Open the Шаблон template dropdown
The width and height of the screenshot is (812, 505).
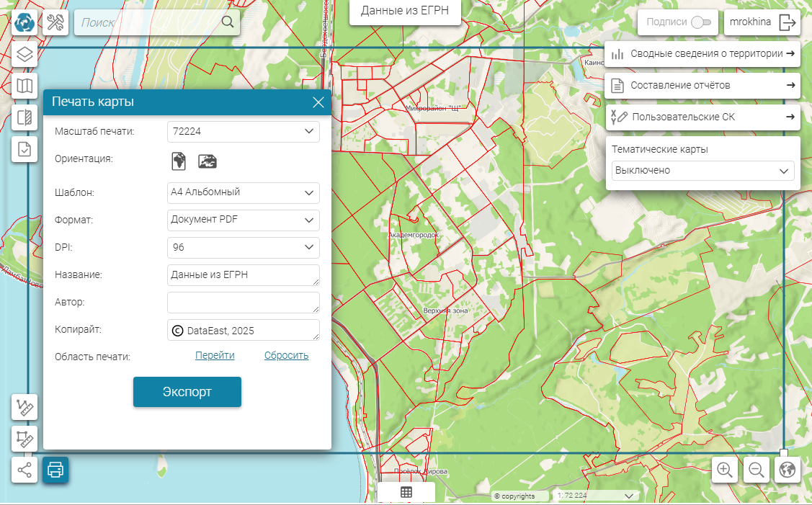[244, 192]
